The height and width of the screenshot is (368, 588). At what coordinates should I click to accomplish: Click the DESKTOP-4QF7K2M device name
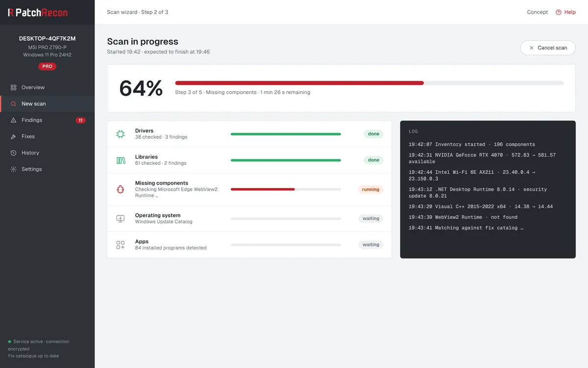coord(47,38)
